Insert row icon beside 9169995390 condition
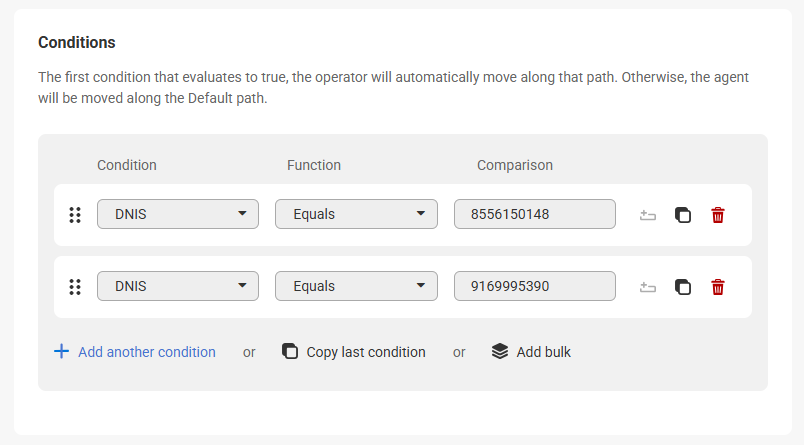The width and height of the screenshot is (804, 445). 648,287
